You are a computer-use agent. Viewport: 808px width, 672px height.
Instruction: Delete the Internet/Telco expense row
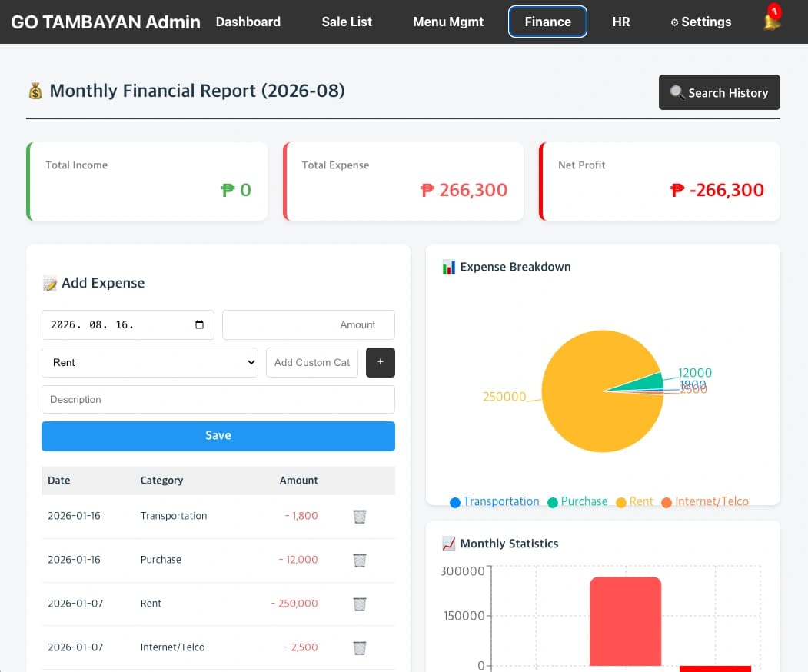click(x=360, y=647)
